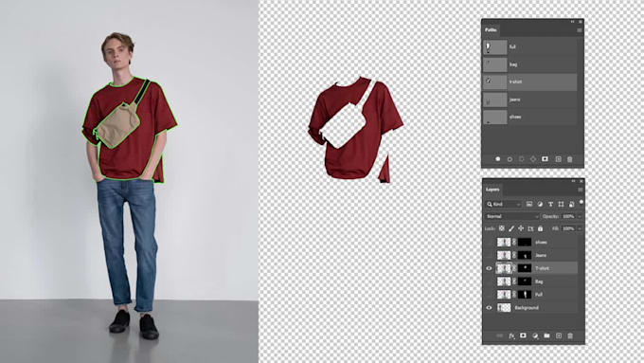Open Layers panel options menu
The width and height of the screenshot is (644, 363).
click(581, 190)
